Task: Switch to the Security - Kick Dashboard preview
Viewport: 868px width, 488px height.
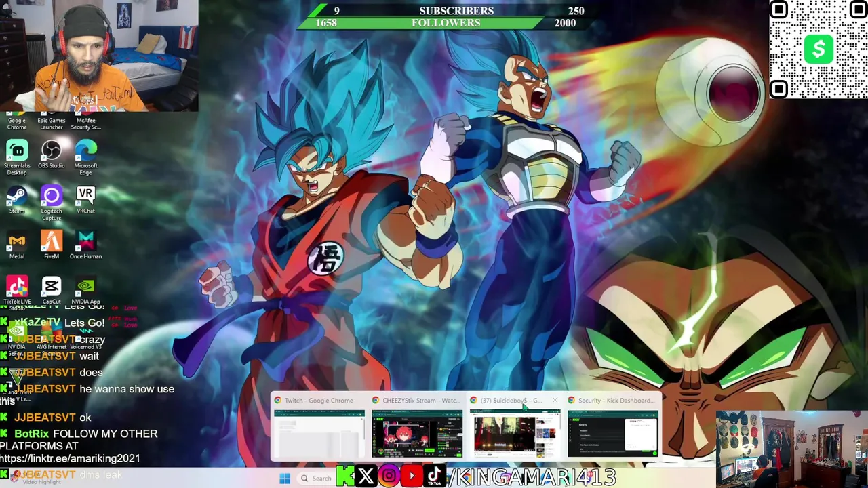Action: [612, 427]
